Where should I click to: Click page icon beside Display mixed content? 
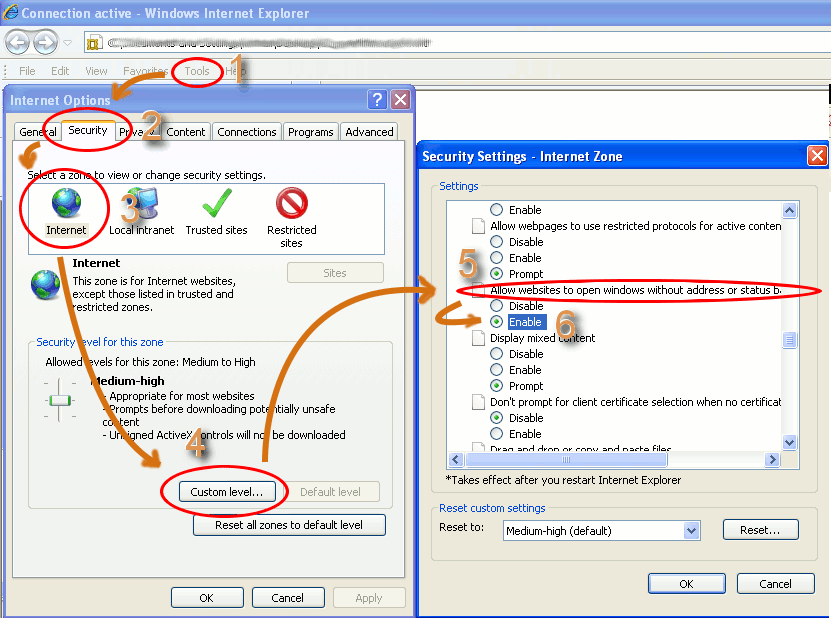[478, 338]
